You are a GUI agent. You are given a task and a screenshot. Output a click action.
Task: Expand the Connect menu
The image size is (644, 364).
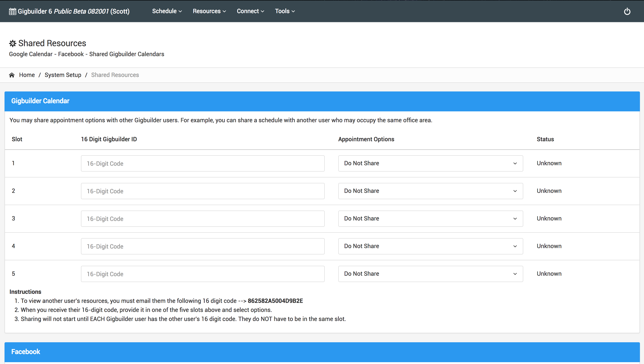(x=250, y=11)
